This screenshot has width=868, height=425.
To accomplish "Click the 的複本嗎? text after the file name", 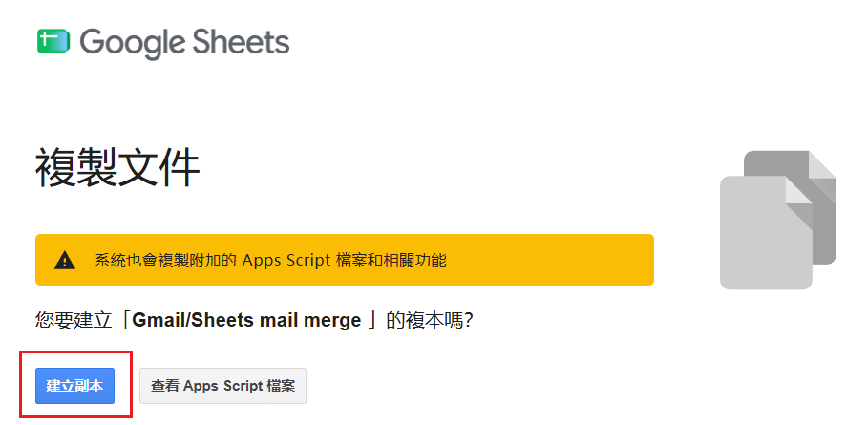I will tap(430, 320).
